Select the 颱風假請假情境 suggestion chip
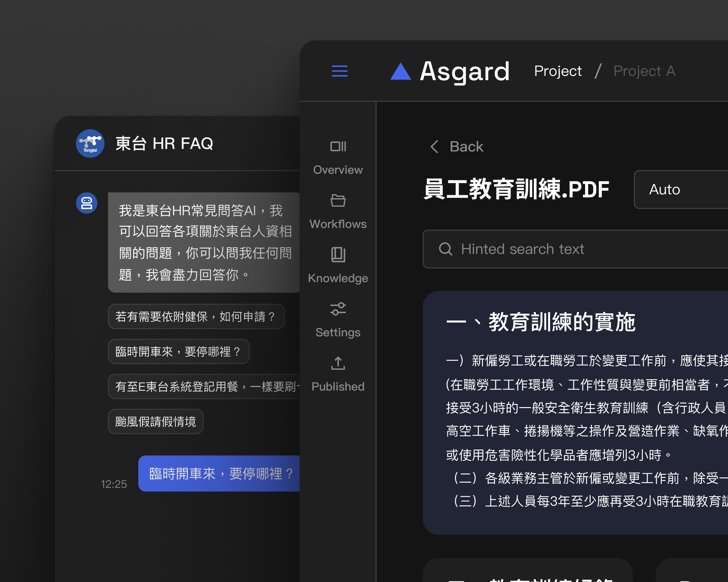This screenshot has width=728, height=582. (x=156, y=421)
